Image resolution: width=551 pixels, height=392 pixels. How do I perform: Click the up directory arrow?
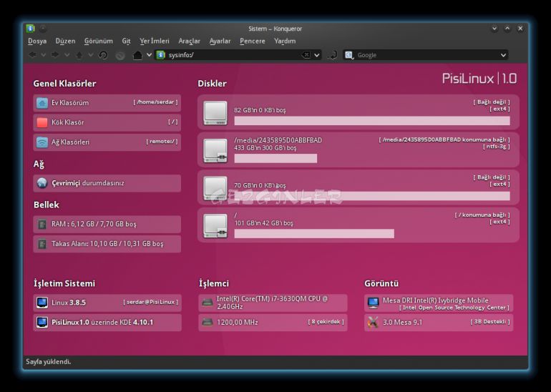coord(79,55)
